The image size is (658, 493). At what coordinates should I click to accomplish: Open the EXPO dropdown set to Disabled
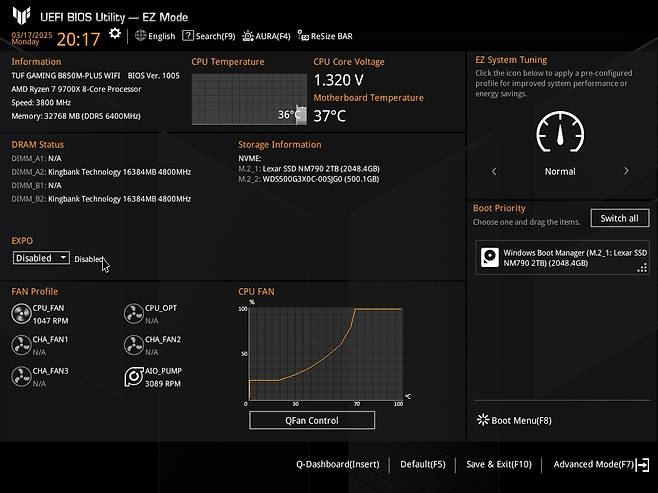[x=41, y=258]
